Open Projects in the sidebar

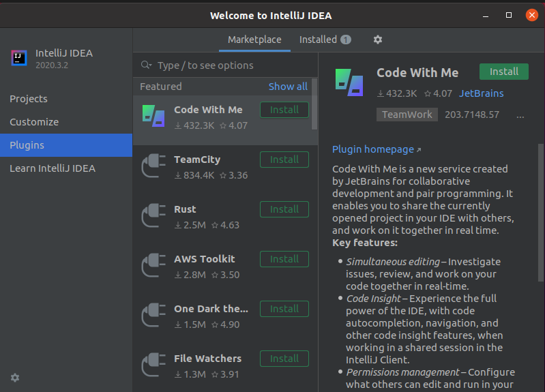(x=66, y=99)
